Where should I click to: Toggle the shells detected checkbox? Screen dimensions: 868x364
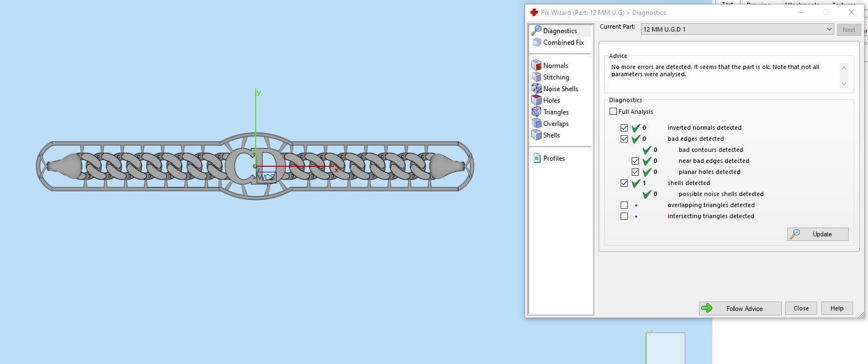[x=624, y=183]
